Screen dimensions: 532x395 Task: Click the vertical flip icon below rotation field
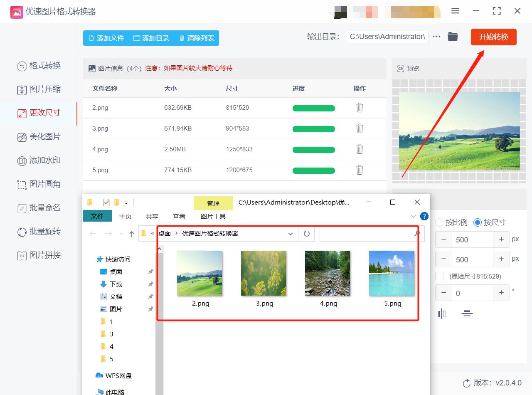(x=467, y=314)
